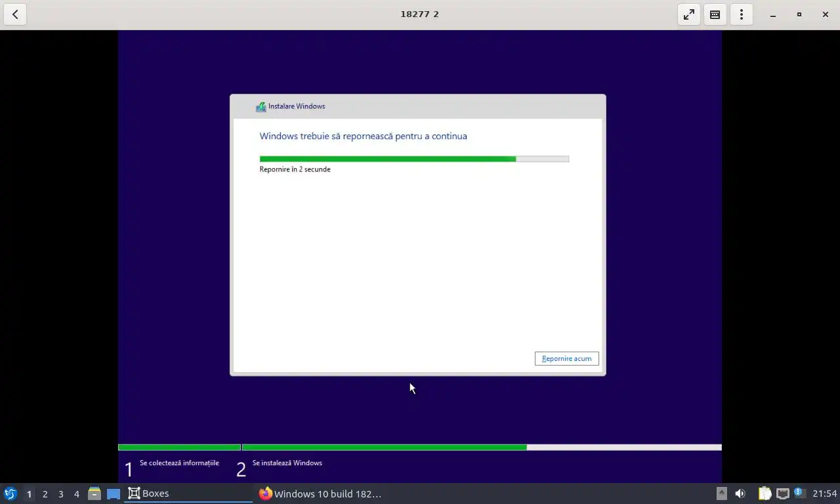Click the restart countdown progress bar
Viewport: 840px width, 504px height.
(414, 159)
